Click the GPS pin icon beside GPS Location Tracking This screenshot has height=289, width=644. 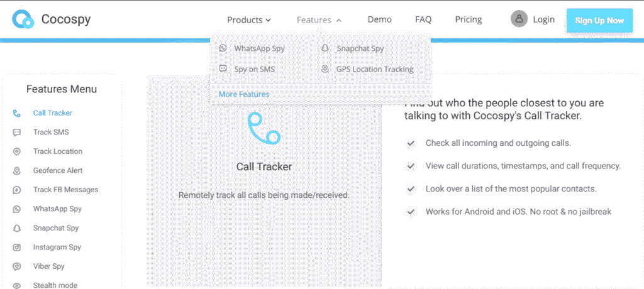(x=325, y=69)
